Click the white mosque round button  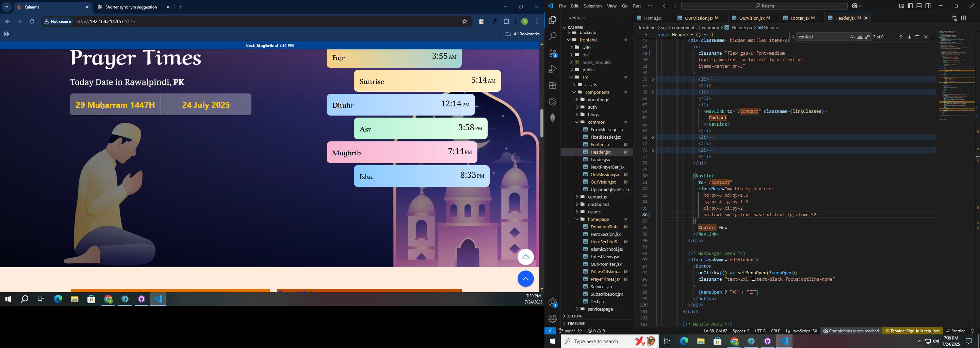coord(525,257)
